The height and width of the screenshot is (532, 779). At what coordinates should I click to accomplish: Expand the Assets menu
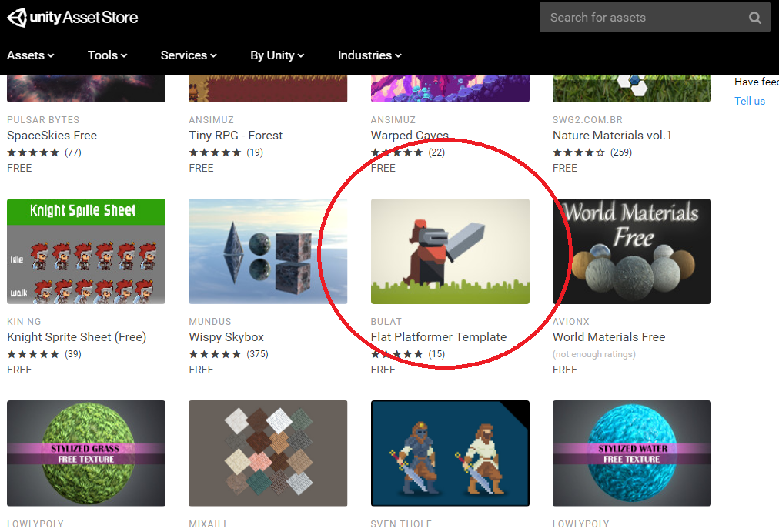30,55
